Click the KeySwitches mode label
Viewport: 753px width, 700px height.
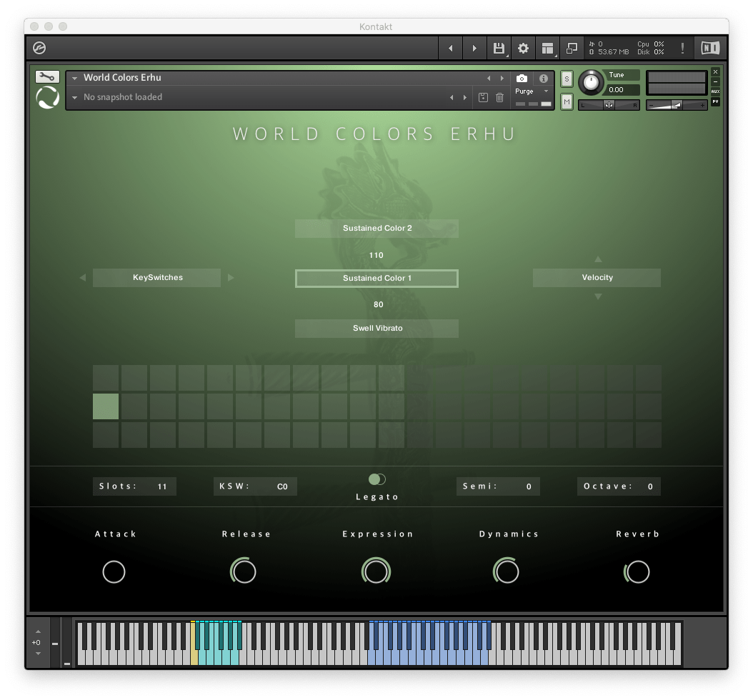(157, 278)
